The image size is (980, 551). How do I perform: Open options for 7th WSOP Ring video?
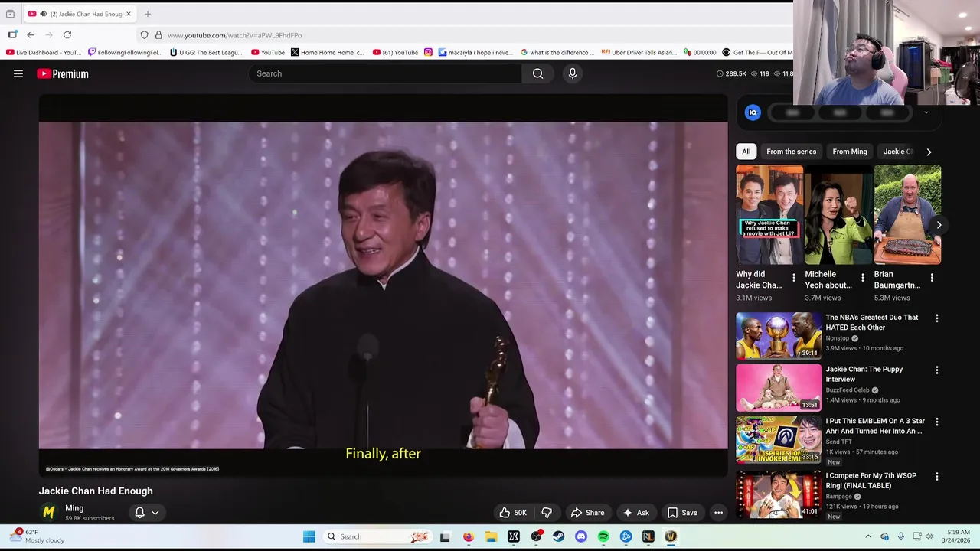coord(936,477)
